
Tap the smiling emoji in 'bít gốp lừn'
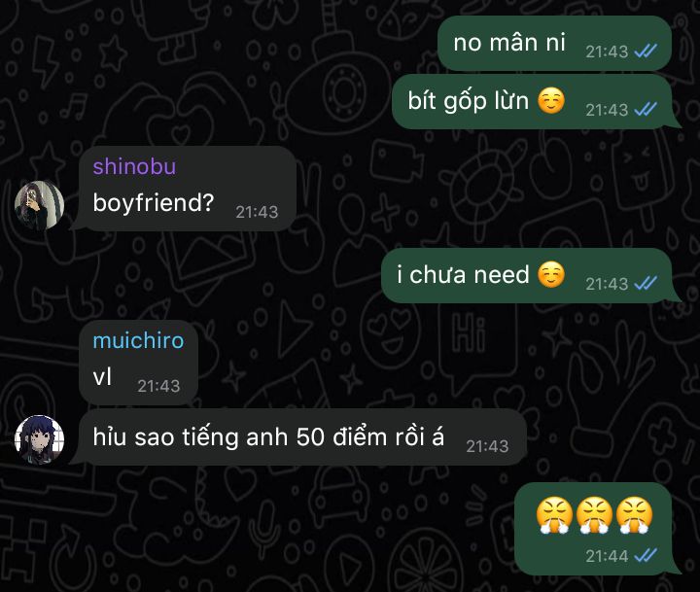(551, 100)
